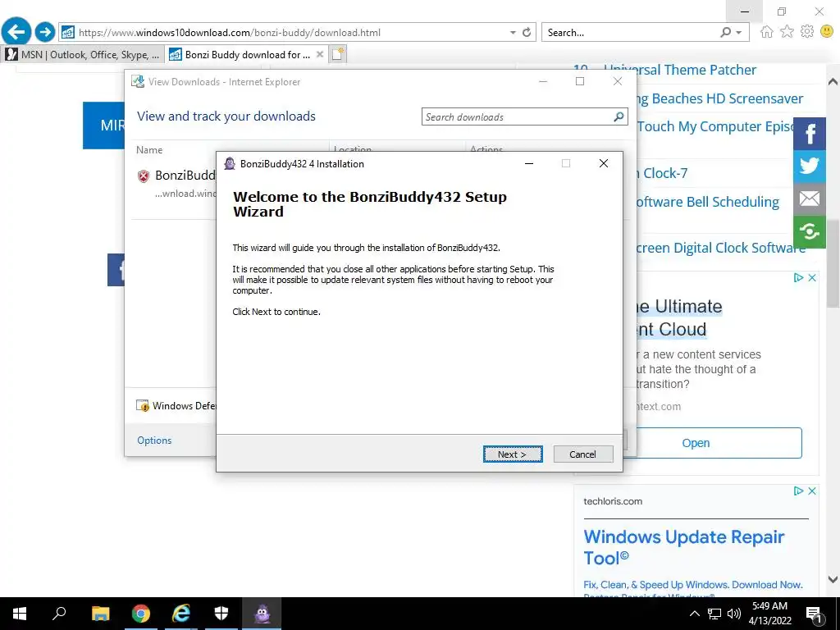This screenshot has width=840, height=630.
Task: Expand the address bar dropdown arrow
Action: click(513, 32)
